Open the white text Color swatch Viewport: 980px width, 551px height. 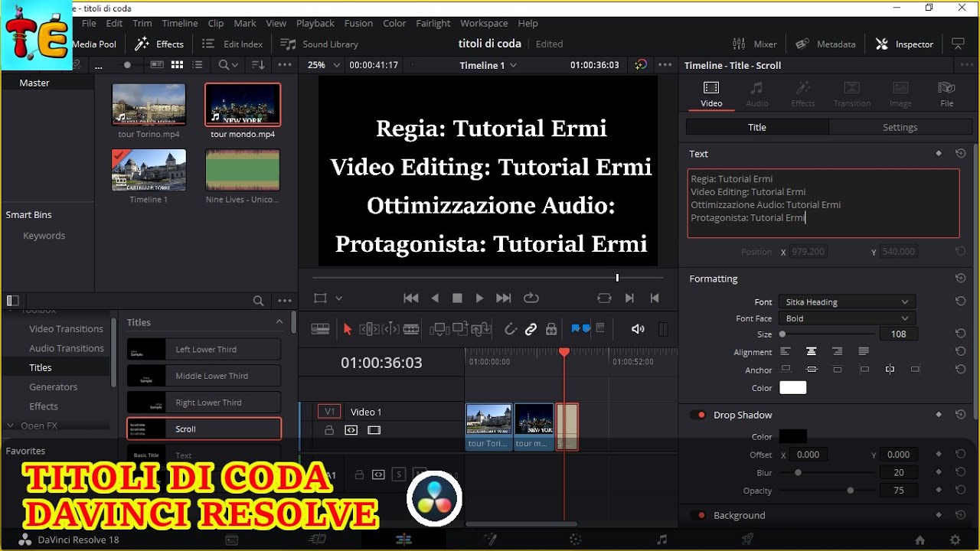tap(792, 388)
